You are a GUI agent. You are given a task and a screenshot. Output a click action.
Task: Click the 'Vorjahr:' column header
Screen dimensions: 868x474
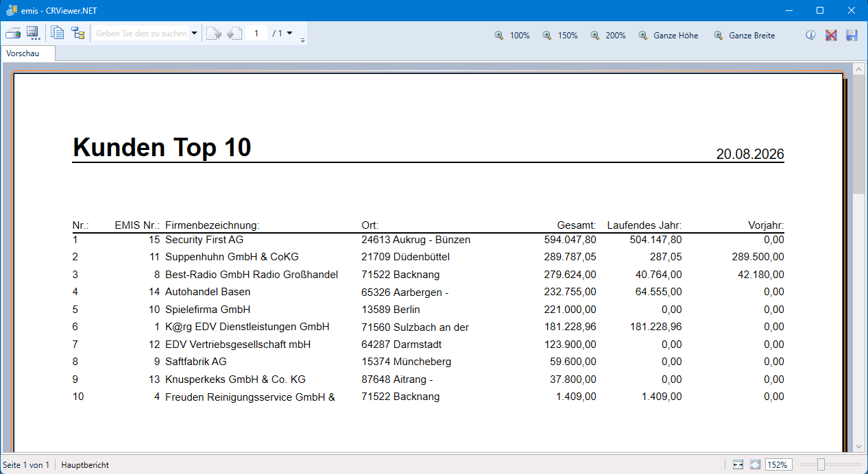tap(766, 225)
